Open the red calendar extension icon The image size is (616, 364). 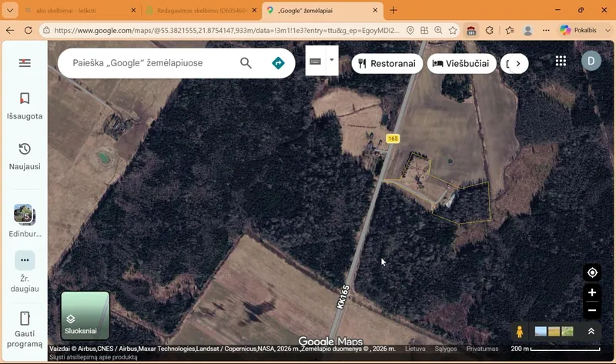[471, 30]
